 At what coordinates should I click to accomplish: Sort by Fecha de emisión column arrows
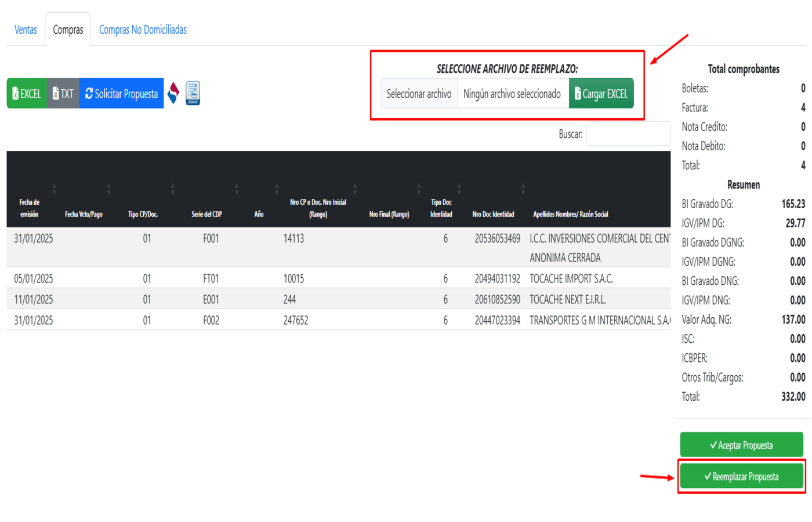pyautogui.click(x=55, y=189)
